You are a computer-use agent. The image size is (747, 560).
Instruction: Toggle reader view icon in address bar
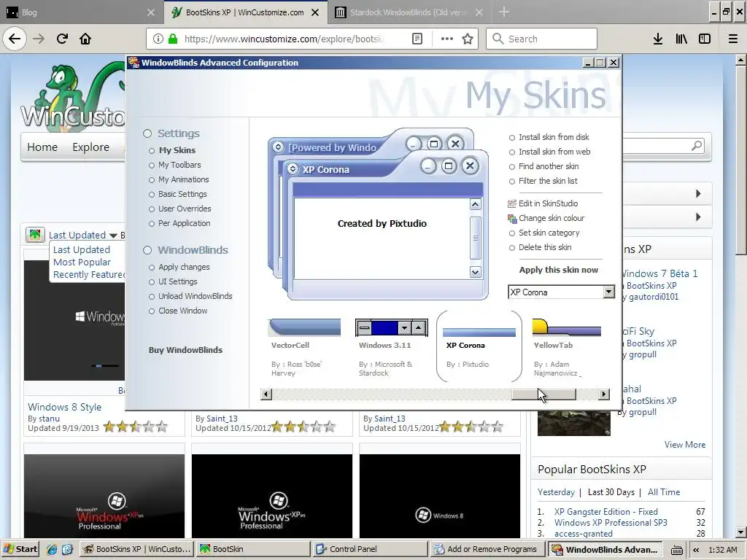417,39
